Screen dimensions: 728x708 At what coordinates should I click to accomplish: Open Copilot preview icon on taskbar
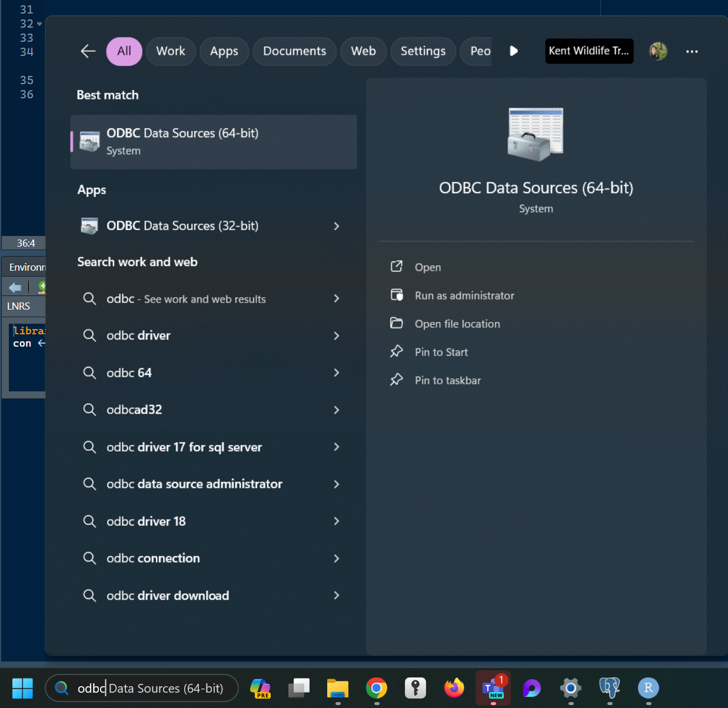coord(260,687)
